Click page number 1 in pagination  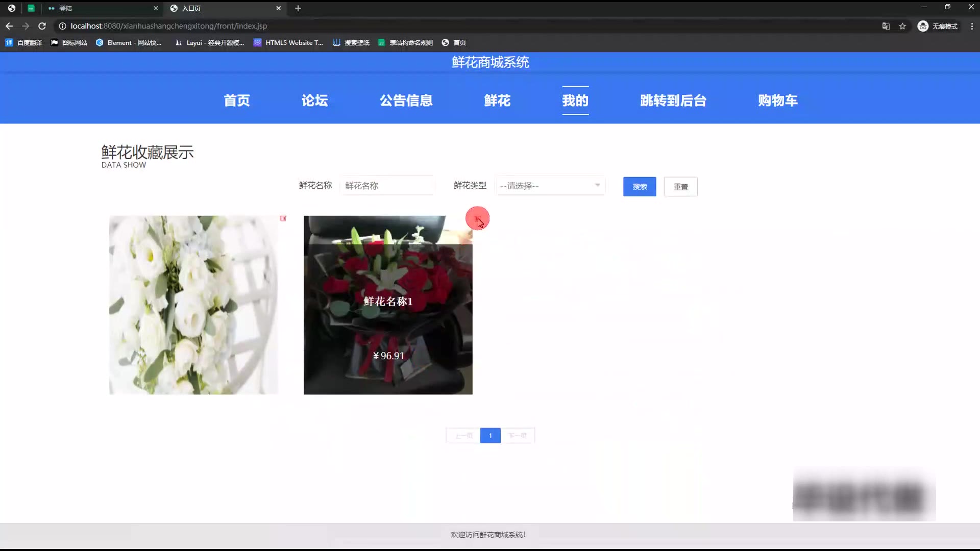coord(490,436)
